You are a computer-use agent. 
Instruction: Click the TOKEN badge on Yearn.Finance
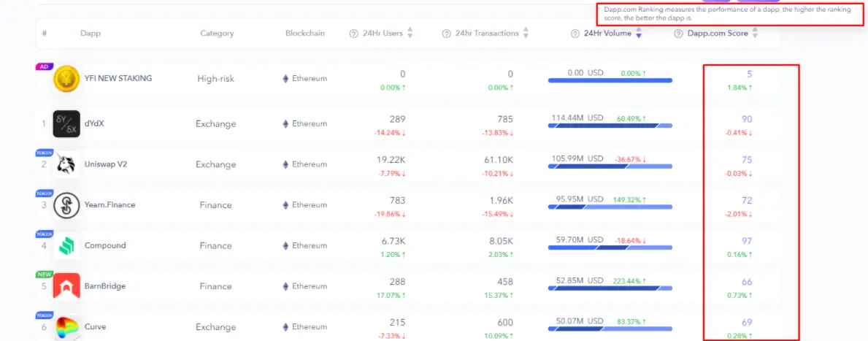point(44,194)
